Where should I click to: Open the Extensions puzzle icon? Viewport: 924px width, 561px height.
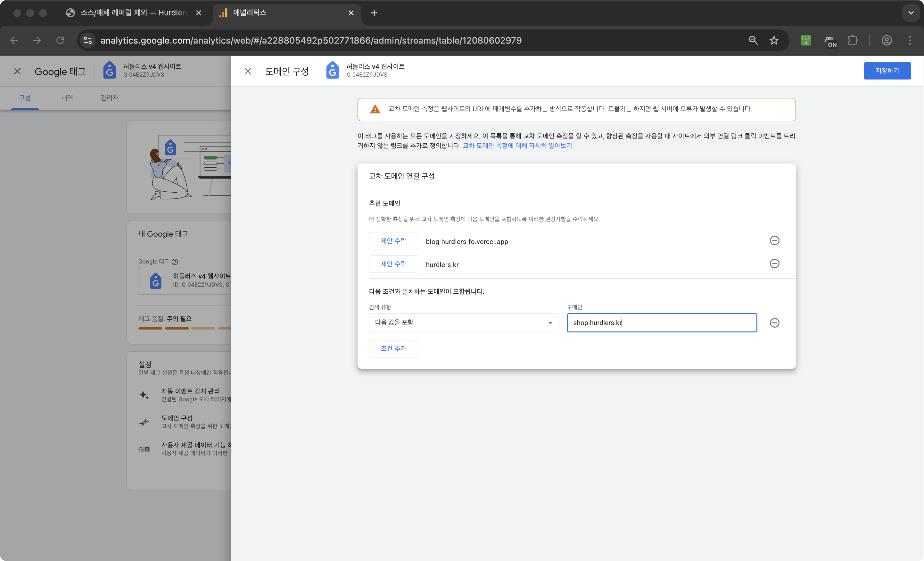852,40
